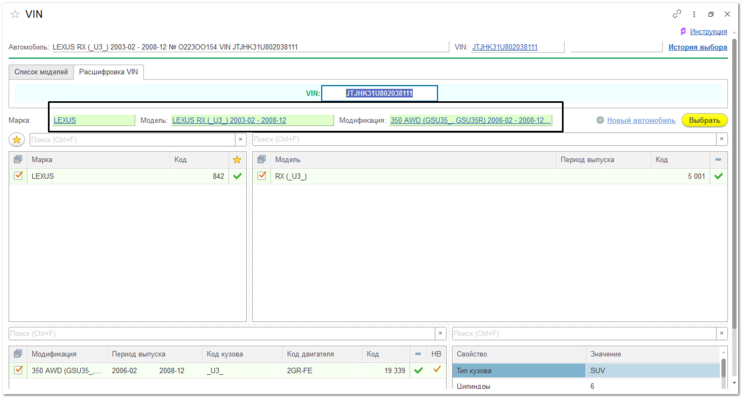Click orange checkmark in НВ column
This screenshot has height=399, width=743.
coord(436,369)
